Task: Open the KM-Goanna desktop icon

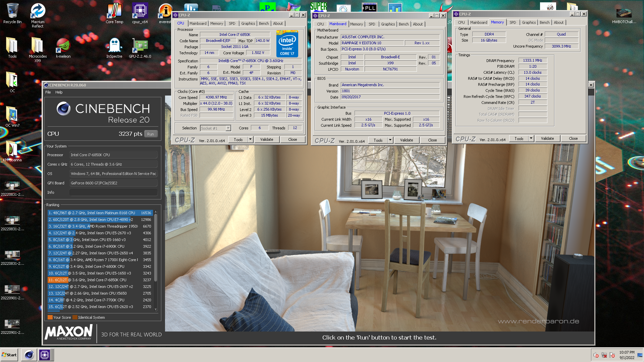Action: pyautogui.click(x=12, y=151)
